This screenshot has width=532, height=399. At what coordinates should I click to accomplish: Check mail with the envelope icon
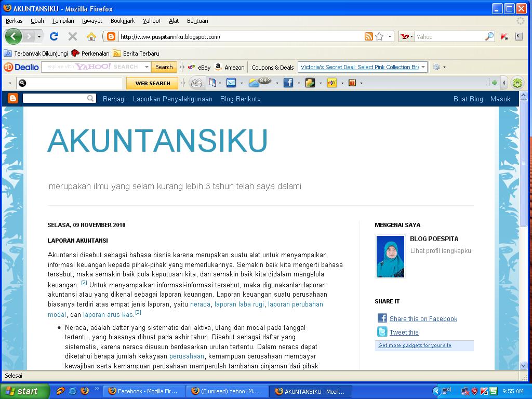231,82
